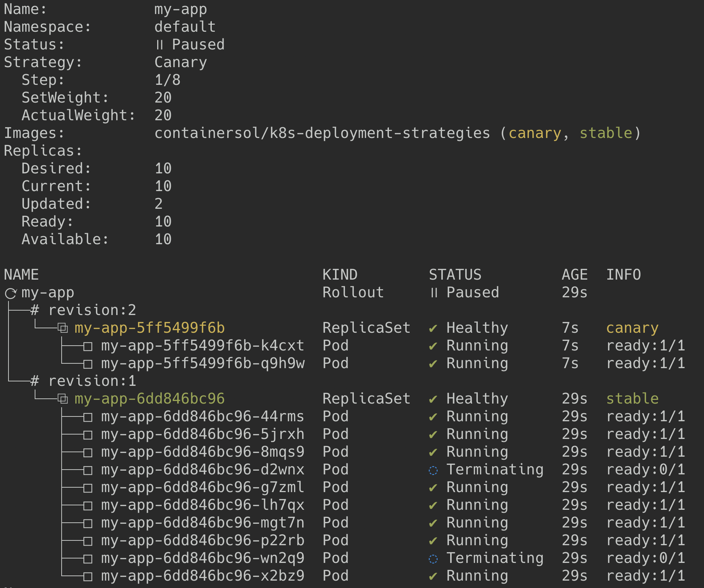This screenshot has height=588, width=704.
Task: Click the pod box icon for mgt7n
Action: click(88, 523)
